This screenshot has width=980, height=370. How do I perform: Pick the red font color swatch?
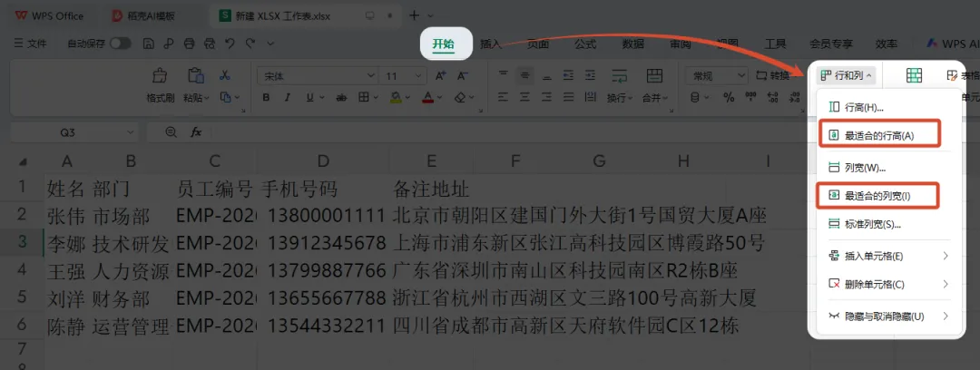coord(428,98)
